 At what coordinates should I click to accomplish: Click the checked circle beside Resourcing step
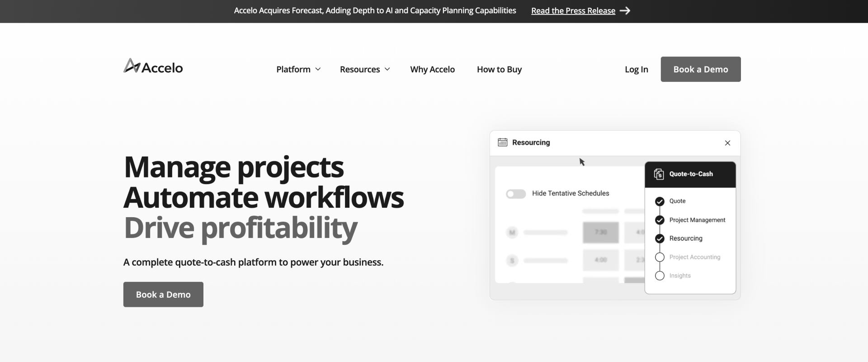pyautogui.click(x=660, y=238)
